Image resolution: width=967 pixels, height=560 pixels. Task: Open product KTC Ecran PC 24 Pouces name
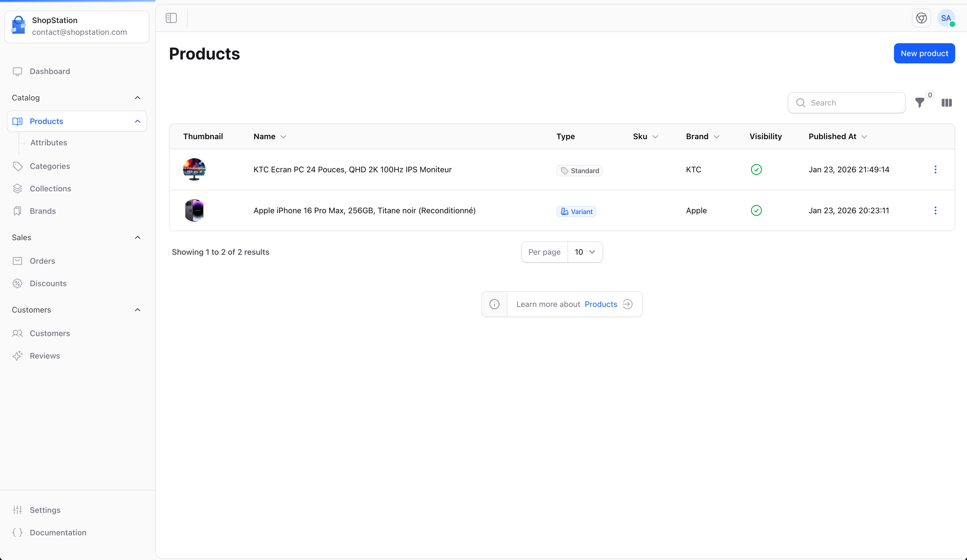point(352,169)
